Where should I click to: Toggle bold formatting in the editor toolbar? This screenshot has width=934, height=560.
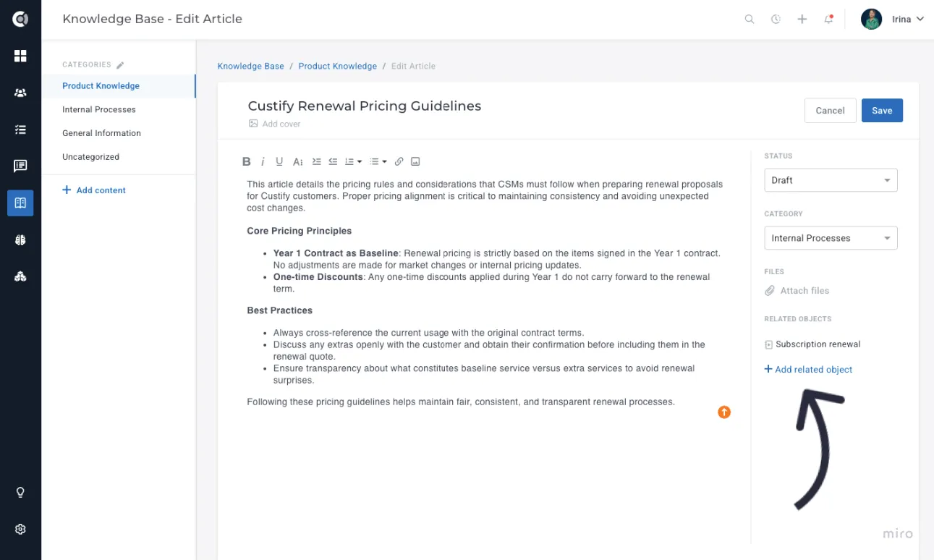(247, 161)
